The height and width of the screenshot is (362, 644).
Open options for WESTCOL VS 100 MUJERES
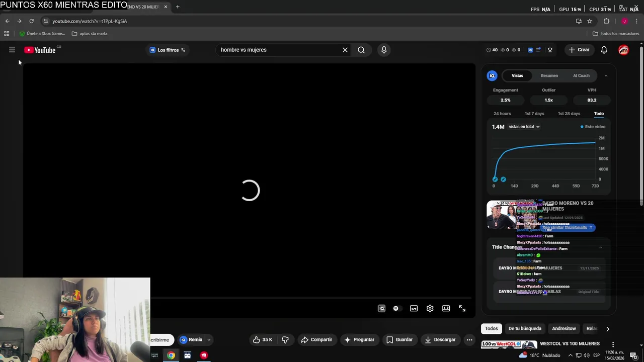tap(613, 344)
